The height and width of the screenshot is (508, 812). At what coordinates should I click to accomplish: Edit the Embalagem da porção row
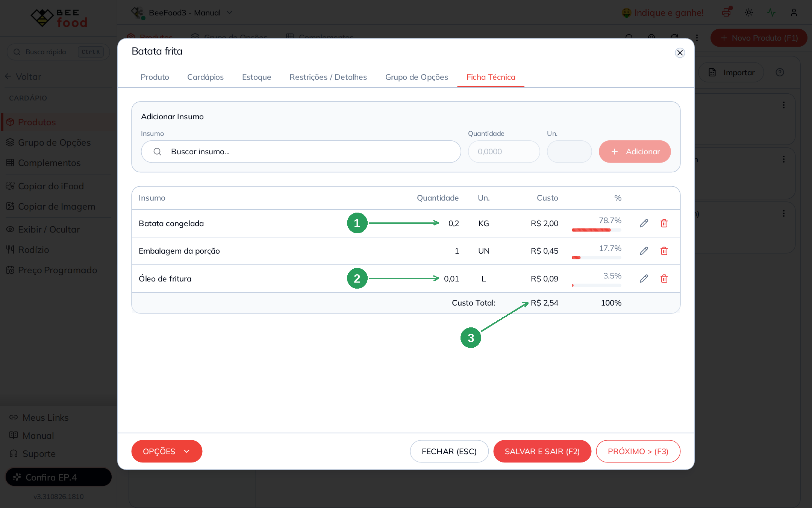(644, 251)
